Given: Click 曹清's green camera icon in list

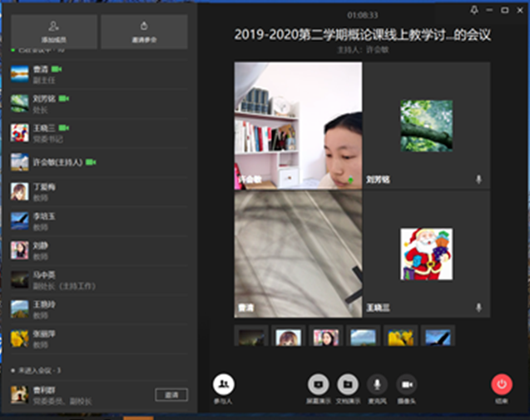Looking at the screenshot, I should click(x=57, y=67).
